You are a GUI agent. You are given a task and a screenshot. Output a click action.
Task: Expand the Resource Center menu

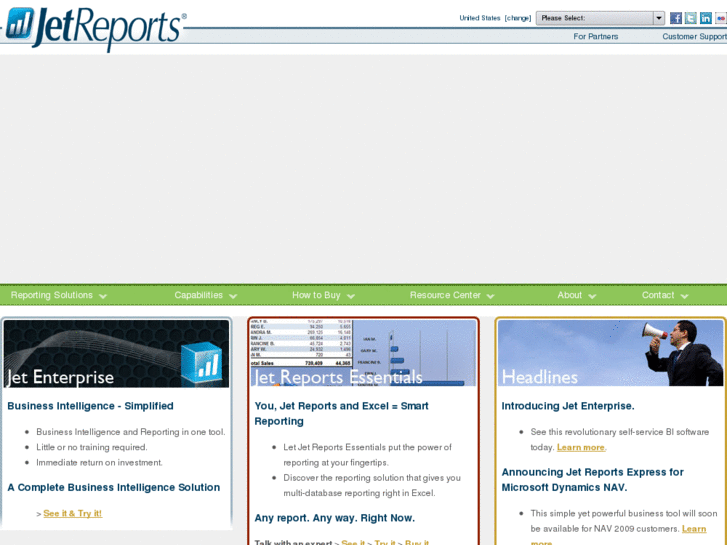point(452,295)
